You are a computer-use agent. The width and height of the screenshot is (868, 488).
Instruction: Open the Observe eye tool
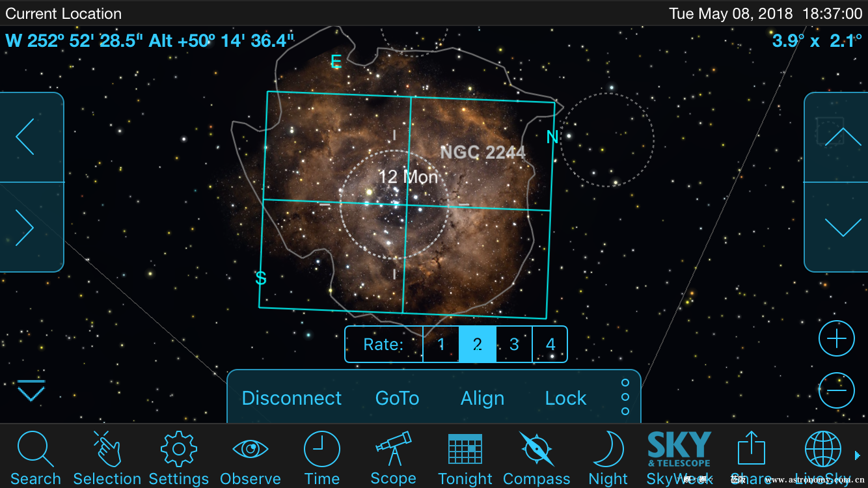point(251,458)
